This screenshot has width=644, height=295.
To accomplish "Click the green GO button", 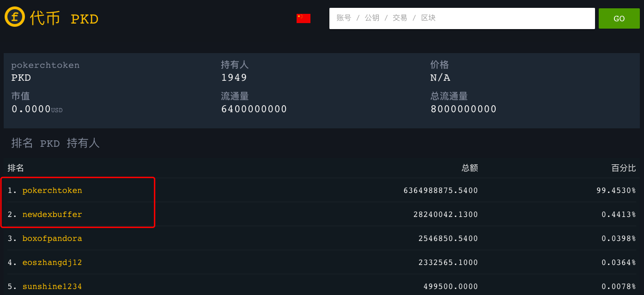I will pyautogui.click(x=619, y=18).
